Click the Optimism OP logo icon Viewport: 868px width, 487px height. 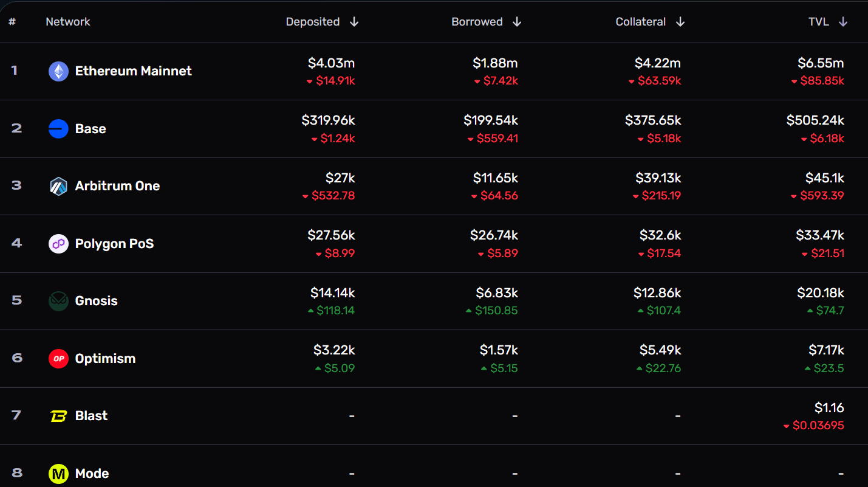tap(58, 359)
